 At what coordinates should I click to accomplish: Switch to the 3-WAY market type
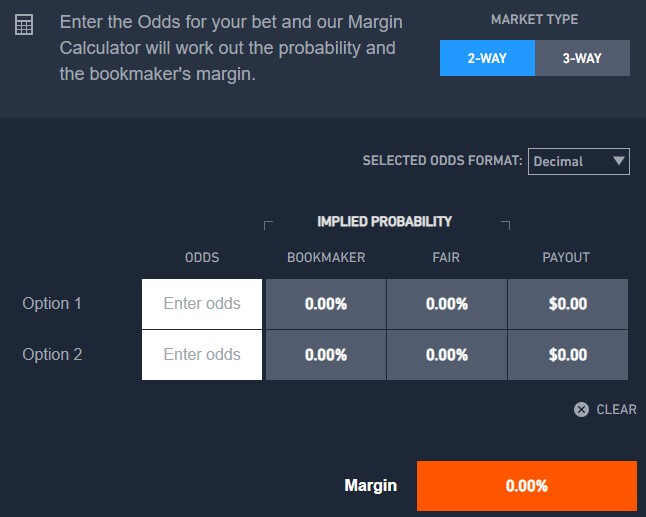coord(582,58)
